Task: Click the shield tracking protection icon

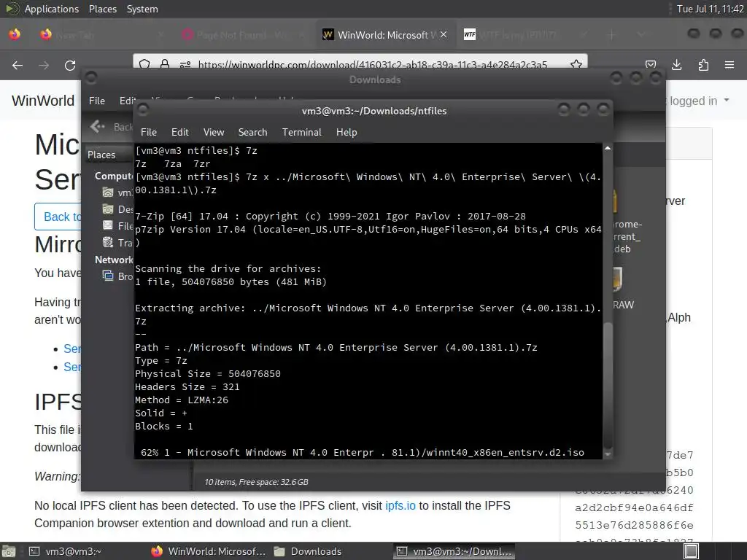Action: click(x=145, y=64)
